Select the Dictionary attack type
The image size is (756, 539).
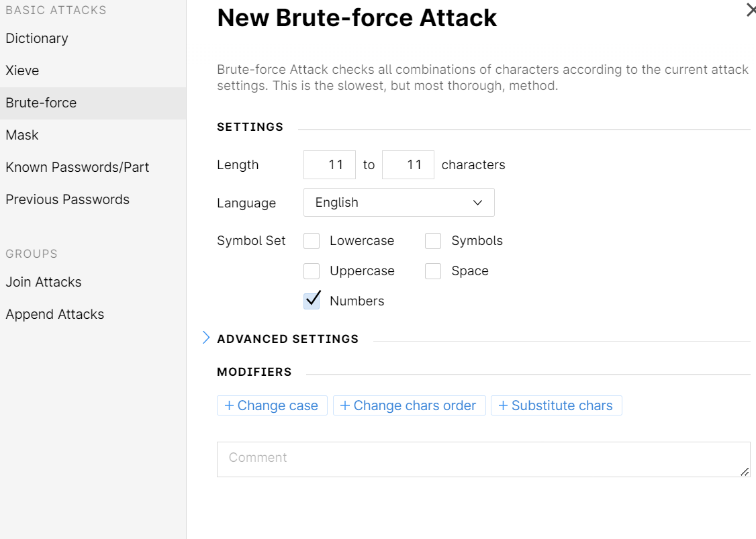click(x=37, y=38)
